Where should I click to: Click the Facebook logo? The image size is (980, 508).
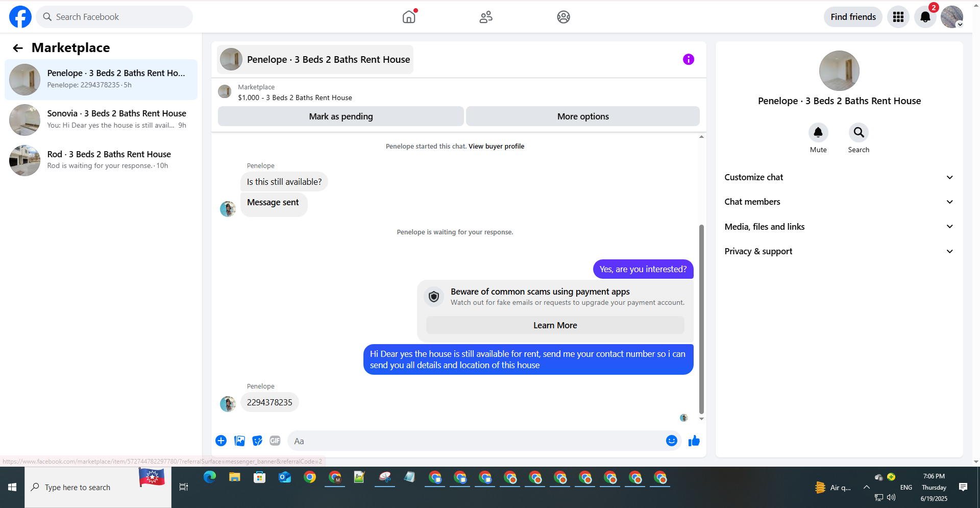(20, 17)
